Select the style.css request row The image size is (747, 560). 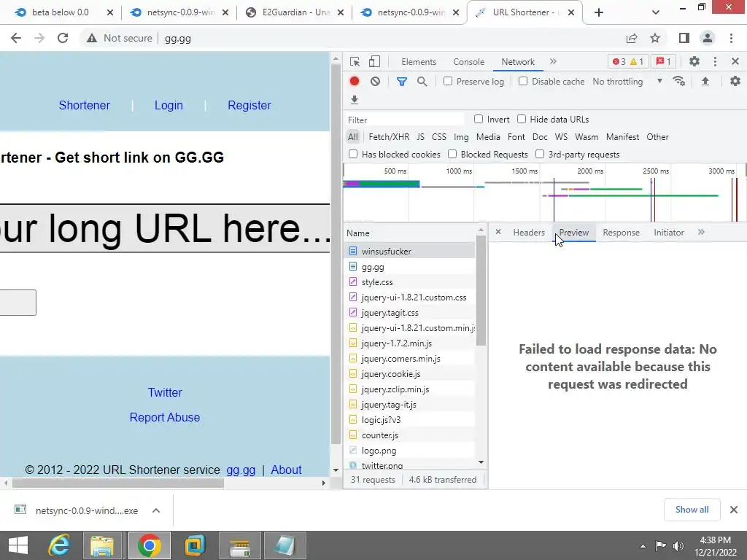point(410,282)
